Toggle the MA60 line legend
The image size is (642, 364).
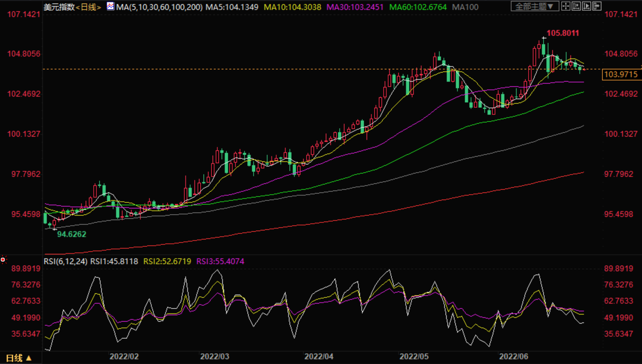click(x=418, y=7)
